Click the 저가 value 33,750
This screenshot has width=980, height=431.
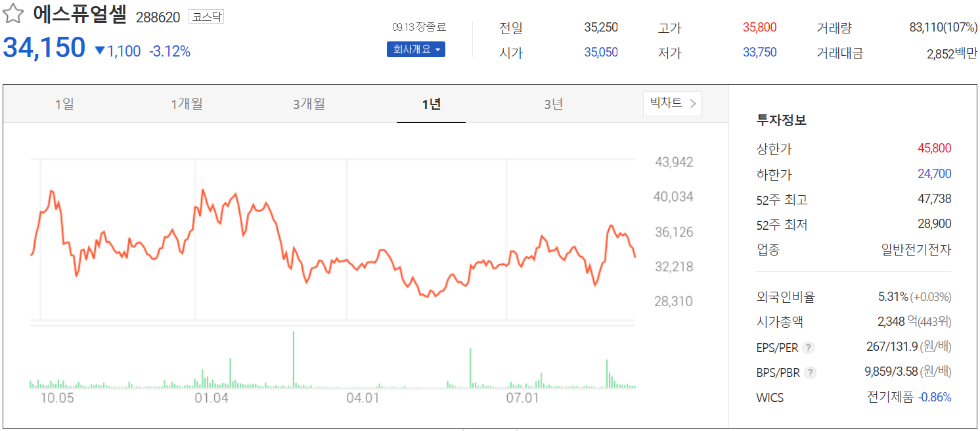click(x=759, y=53)
